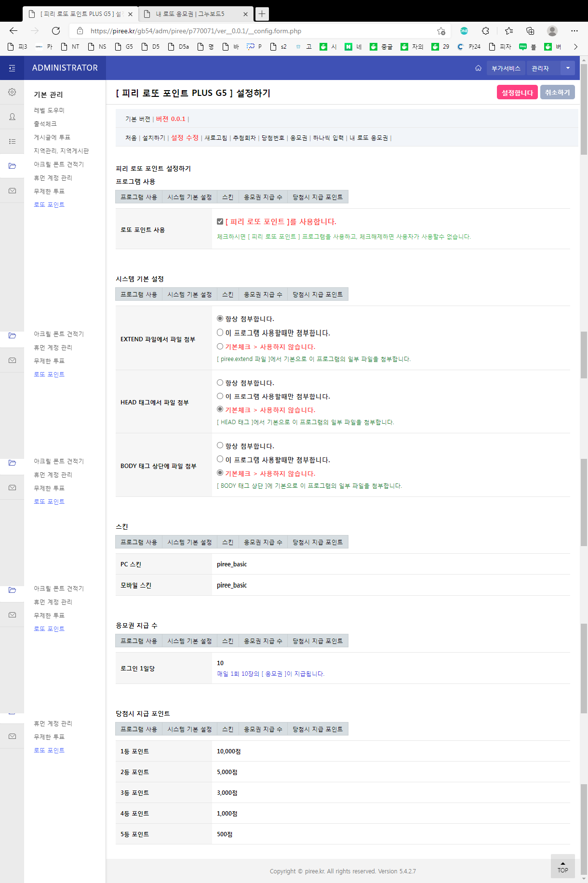Go to homepage via the home icon
This screenshot has width=588, height=883.
[x=478, y=68]
